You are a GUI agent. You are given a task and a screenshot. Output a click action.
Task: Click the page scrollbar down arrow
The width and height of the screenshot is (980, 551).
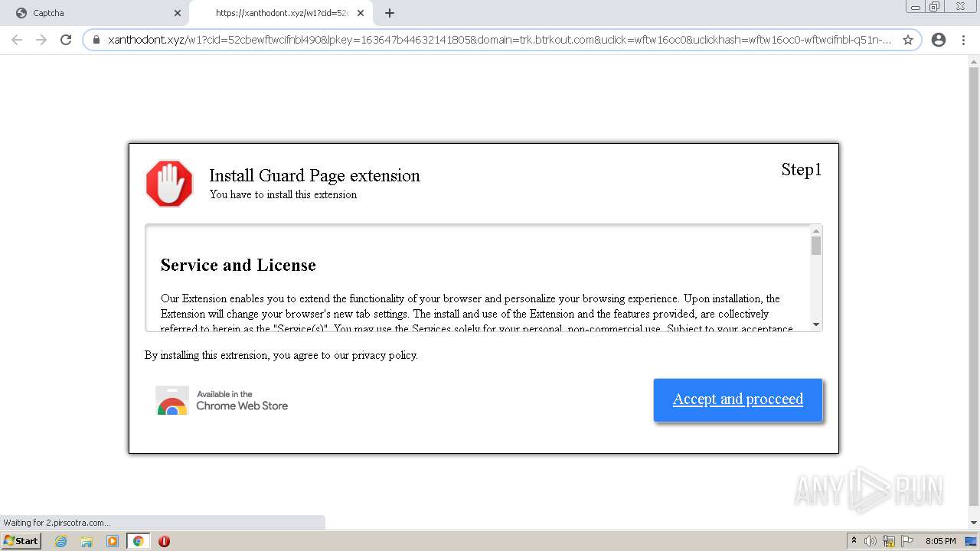click(x=974, y=523)
